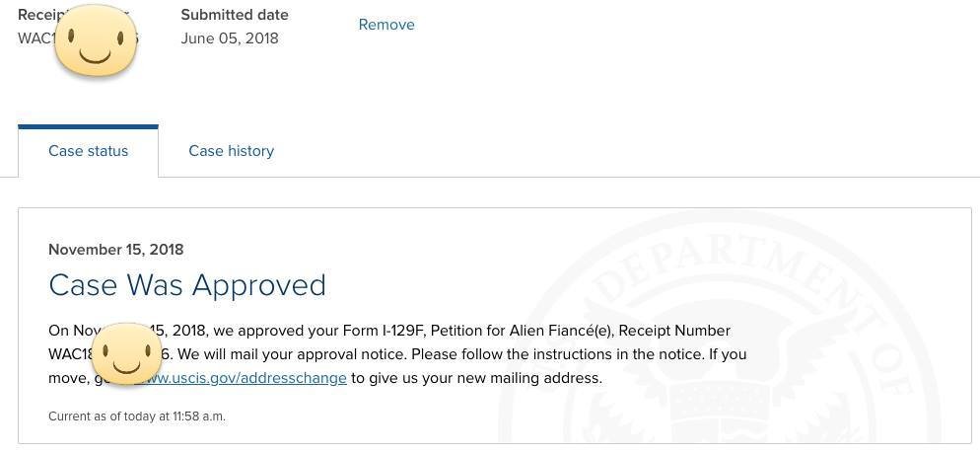The width and height of the screenshot is (980, 454).
Task: Click the Remove link
Action: pos(386,25)
